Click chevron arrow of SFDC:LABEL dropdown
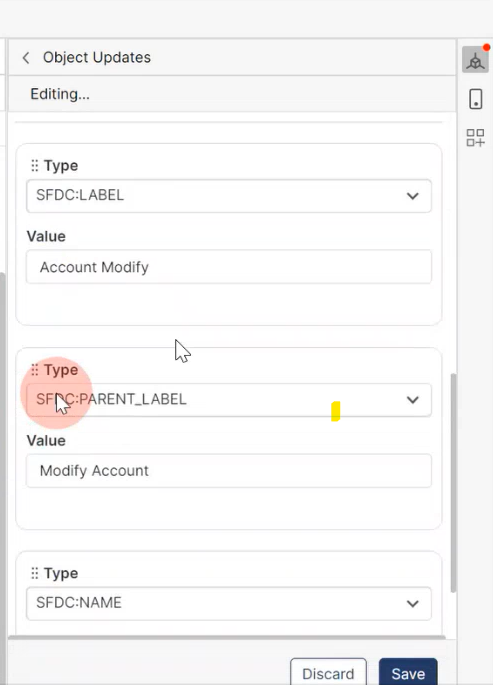Screen dimensions: 493x685 (413, 196)
